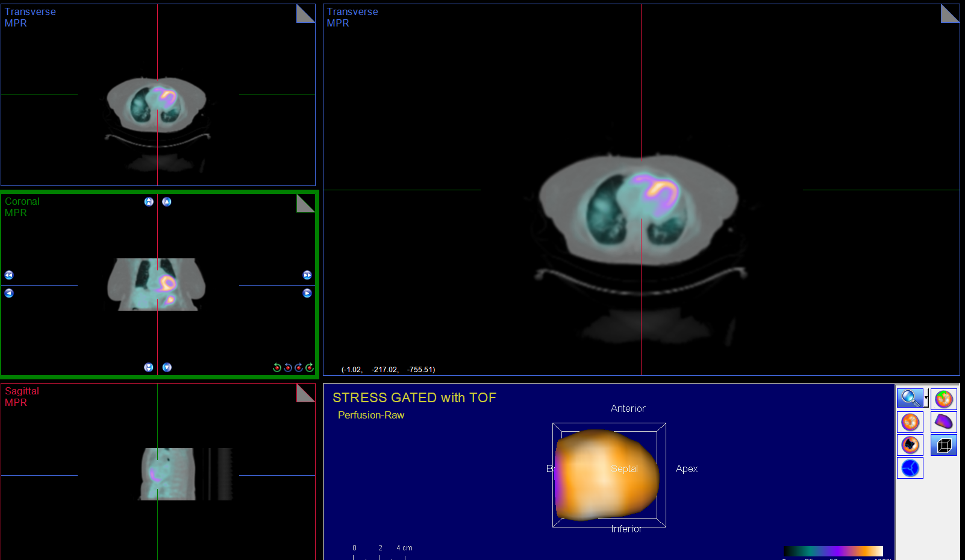The image size is (965, 560).
Task: Step the Coronal view left one slice
Action: click(x=9, y=293)
